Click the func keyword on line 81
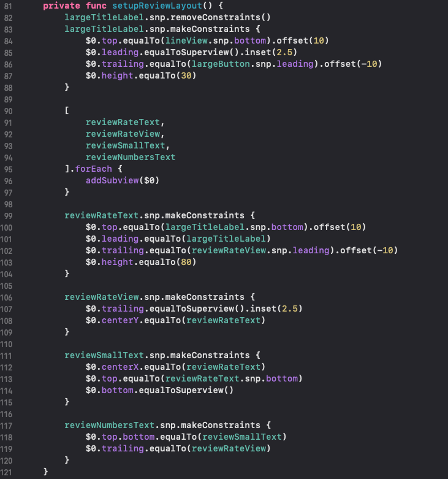 (x=96, y=6)
